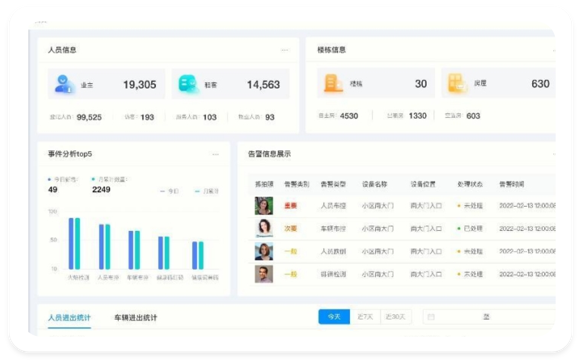581x364 pixels.
Task: Click the 处理状态 column header
Action: (x=470, y=184)
